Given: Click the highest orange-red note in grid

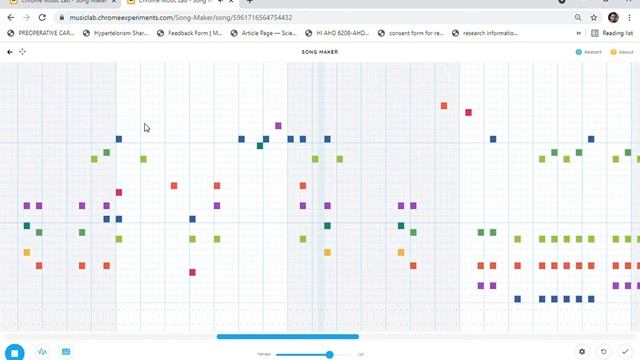Looking at the screenshot, I should (x=444, y=106).
